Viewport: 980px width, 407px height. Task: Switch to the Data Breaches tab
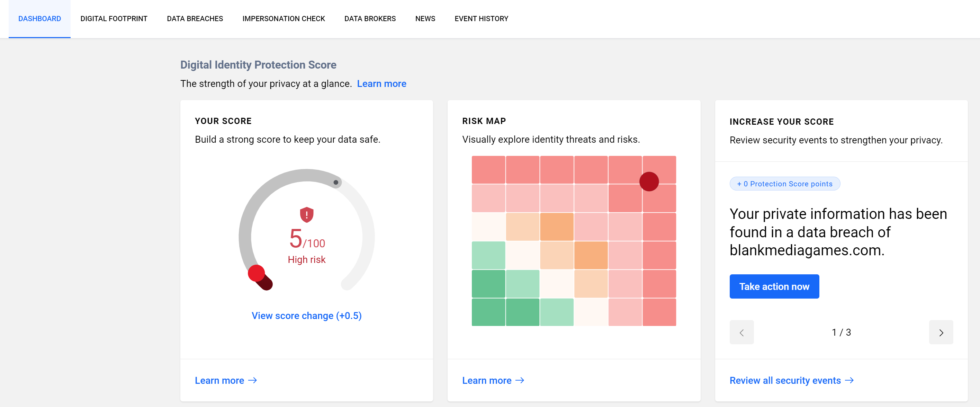pos(195,19)
